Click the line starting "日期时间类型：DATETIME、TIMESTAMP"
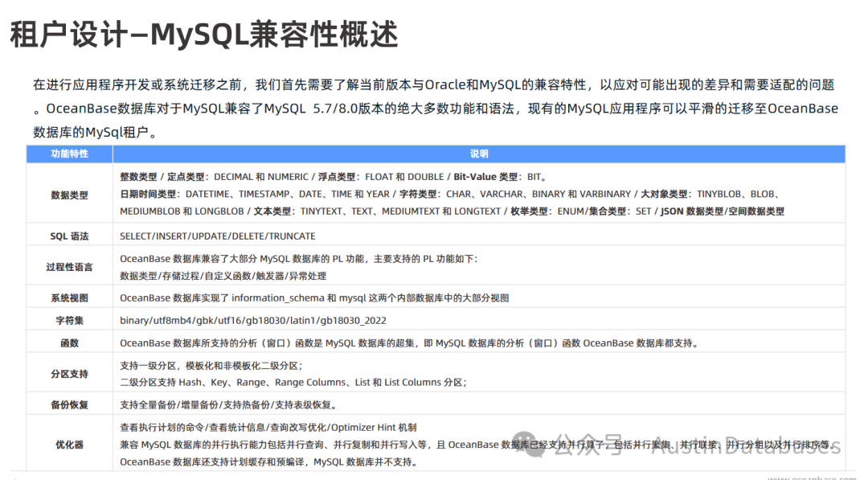The image size is (868, 480). (x=451, y=194)
